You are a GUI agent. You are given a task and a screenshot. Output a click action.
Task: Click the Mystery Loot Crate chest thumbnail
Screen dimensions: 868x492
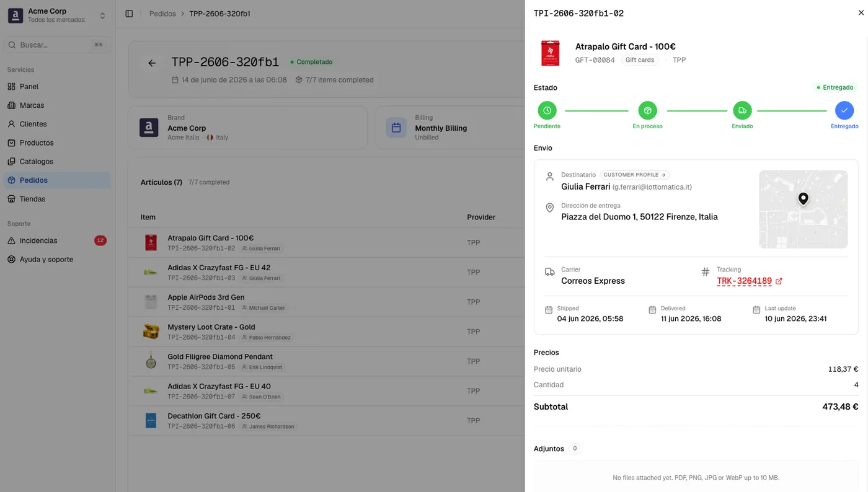(x=151, y=332)
